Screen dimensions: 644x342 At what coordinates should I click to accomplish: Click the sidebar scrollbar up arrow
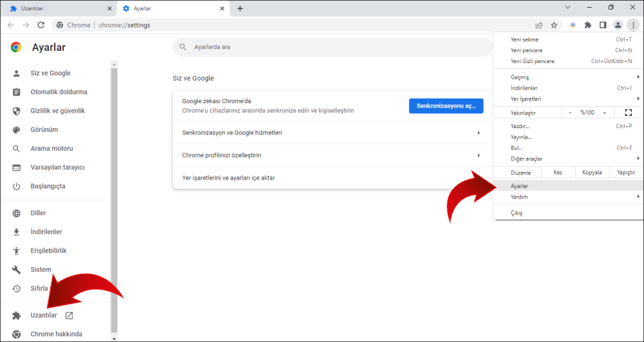click(114, 64)
